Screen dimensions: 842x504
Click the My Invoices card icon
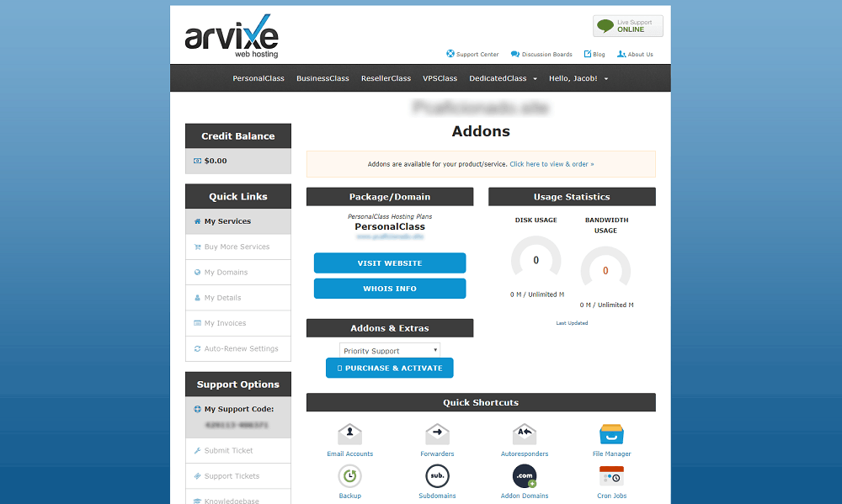(x=197, y=323)
